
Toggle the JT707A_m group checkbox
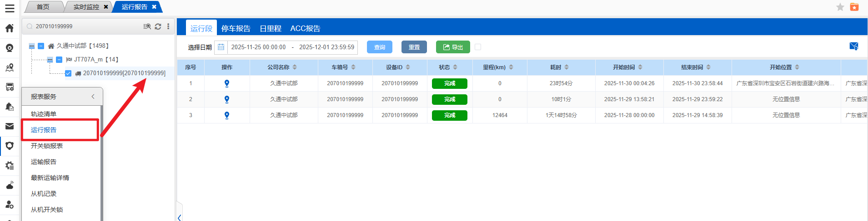pyautogui.click(x=59, y=60)
